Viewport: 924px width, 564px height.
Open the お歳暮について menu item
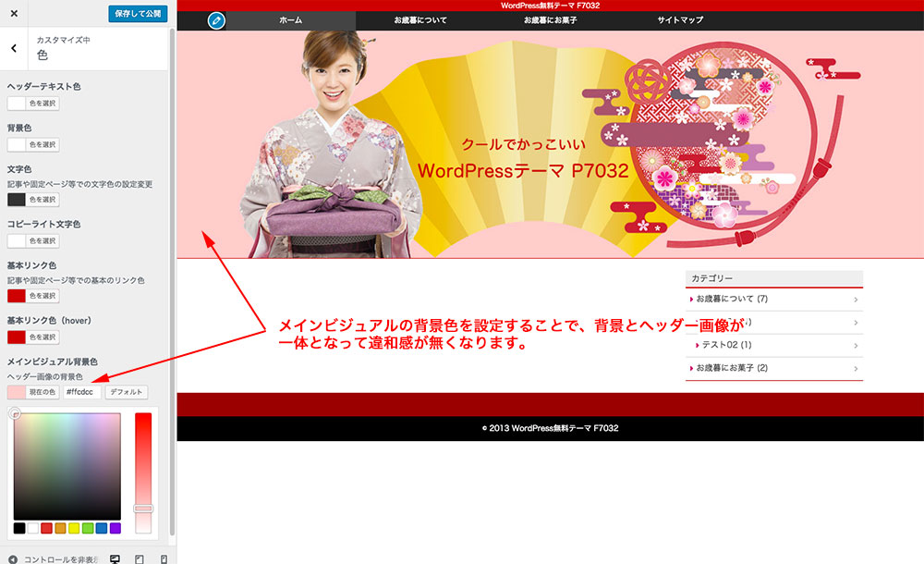pos(420,20)
